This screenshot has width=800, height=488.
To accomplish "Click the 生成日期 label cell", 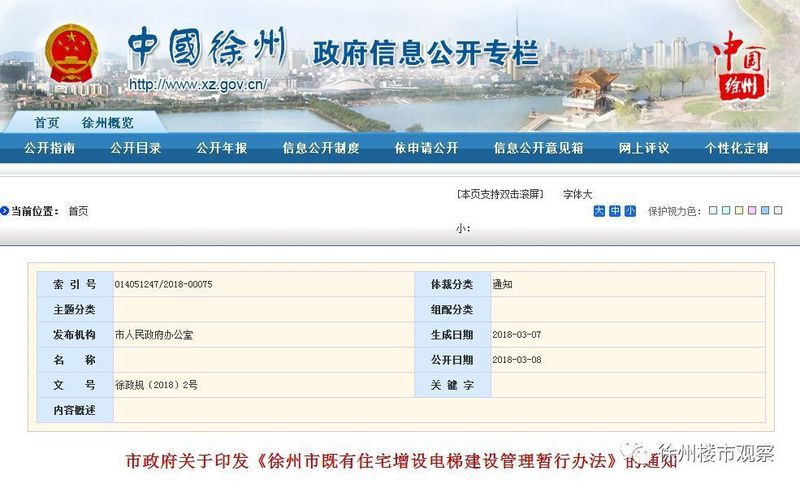I will pos(453,335).
